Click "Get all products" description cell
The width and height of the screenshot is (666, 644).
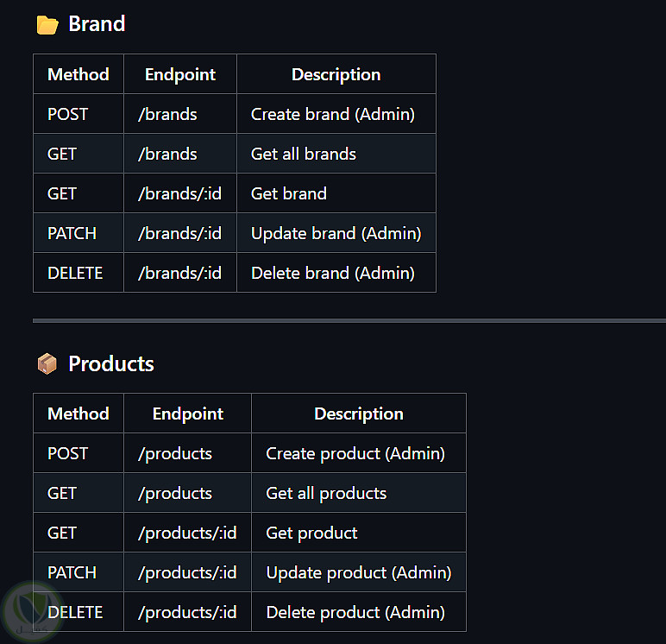(x=326, y=493)
